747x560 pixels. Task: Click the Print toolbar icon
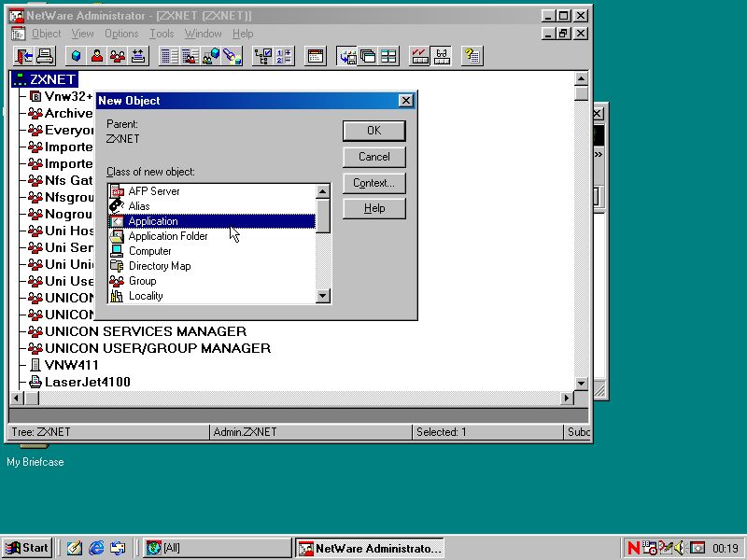click(45, 56)
